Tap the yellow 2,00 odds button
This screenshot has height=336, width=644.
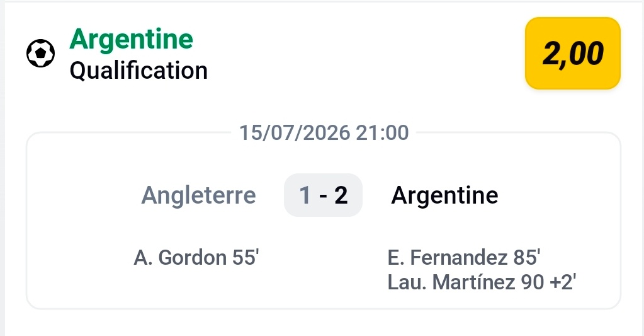(x=572, y=53)
